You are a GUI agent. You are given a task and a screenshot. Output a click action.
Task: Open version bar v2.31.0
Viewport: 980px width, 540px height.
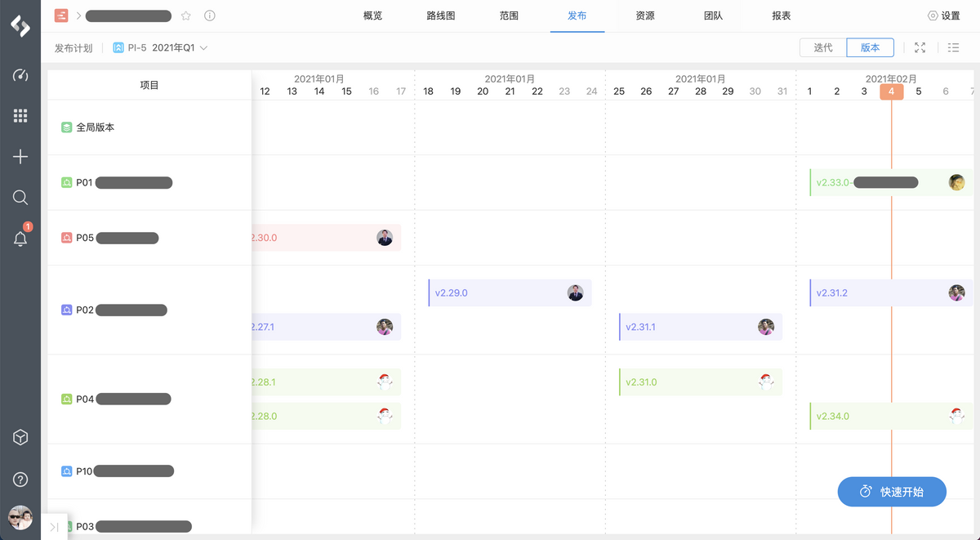(x=701, y=382)
